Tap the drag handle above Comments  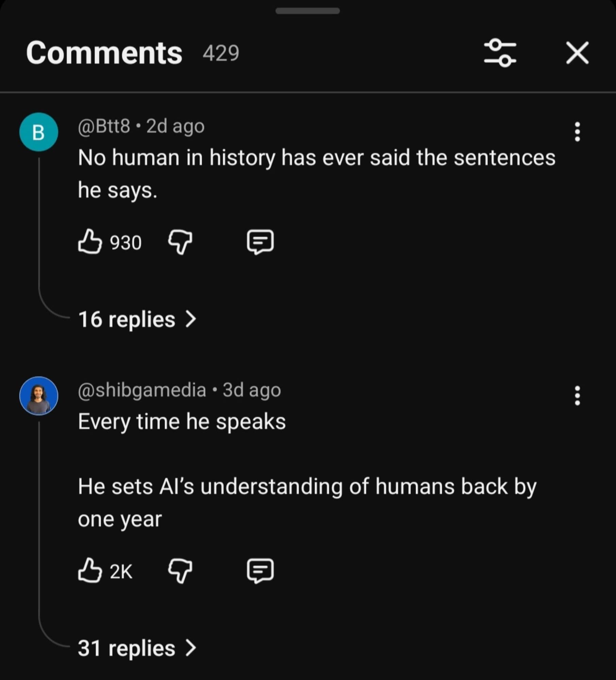[307, 11]
